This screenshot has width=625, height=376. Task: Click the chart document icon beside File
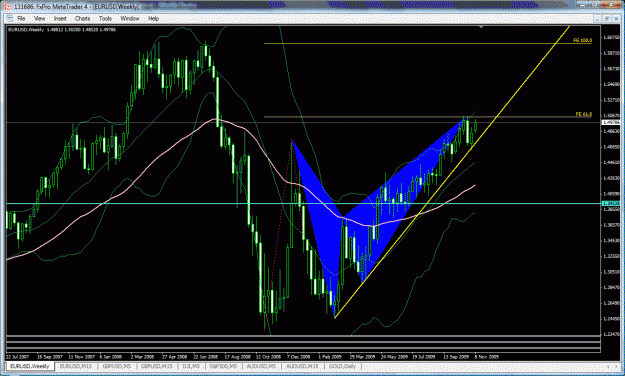click(x=10, y=18)
